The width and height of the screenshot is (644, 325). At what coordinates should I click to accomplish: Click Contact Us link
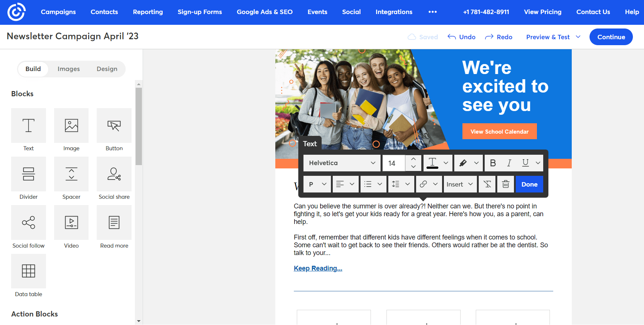click(x=593, y=12)
